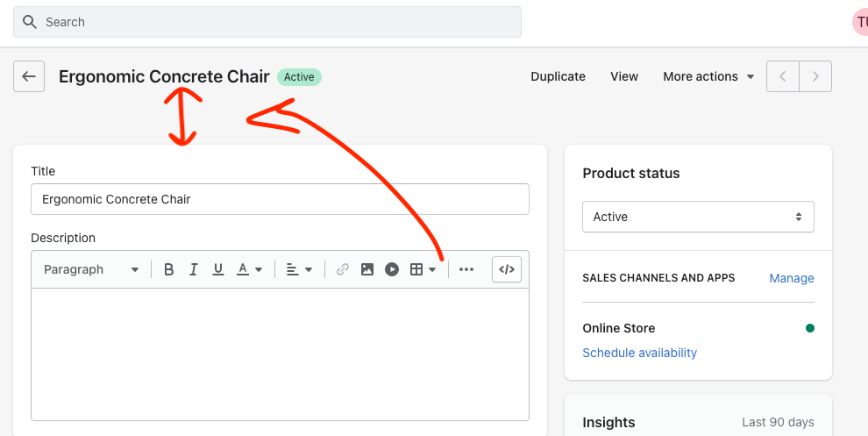Screen dimensions: 868x436
Task: Toggle italic formatting
Action: pyautogui.click(x=193, y=270)
